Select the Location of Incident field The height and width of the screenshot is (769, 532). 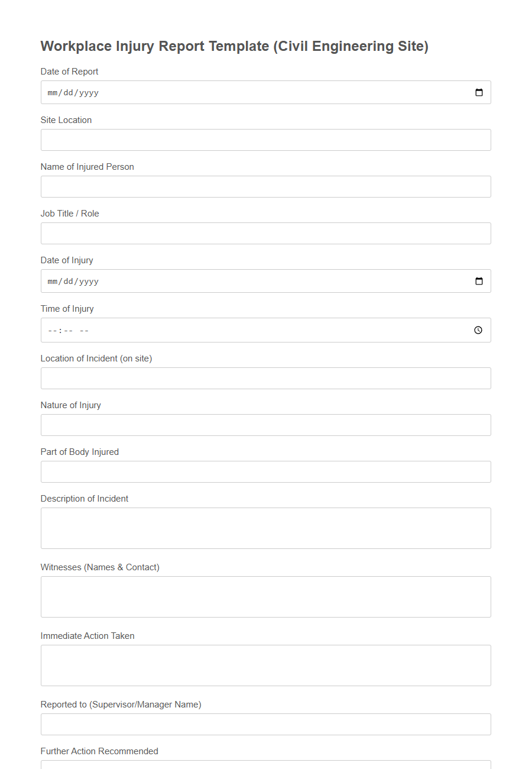pos(265,378)
